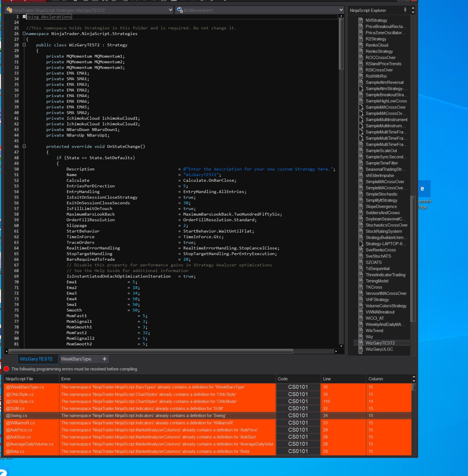Collapse the namespace block at line 26
The image size is (468, 476).
click(x=24, y=33)
